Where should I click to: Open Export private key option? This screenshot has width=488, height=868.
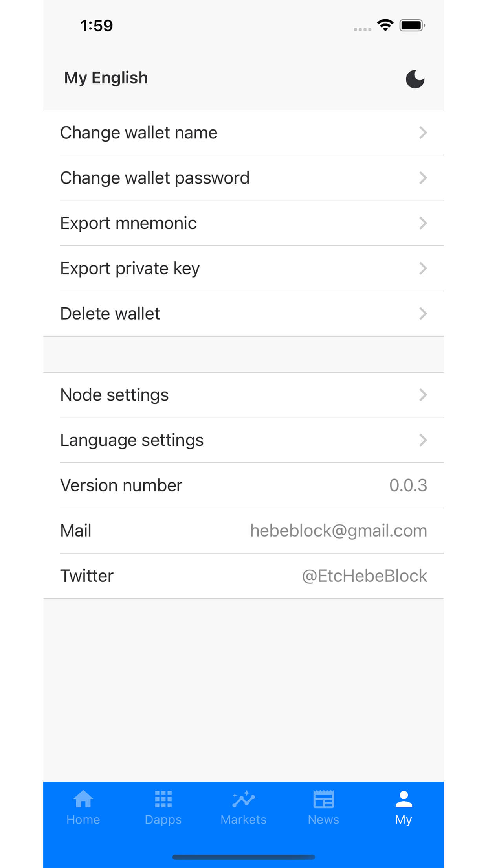244,268
